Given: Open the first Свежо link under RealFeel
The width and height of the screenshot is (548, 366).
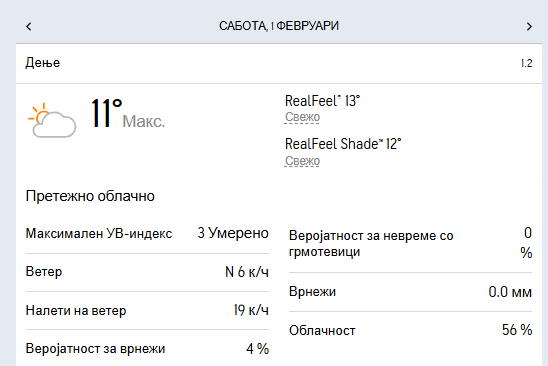Looking at the screenshot, I should point(302,117).
